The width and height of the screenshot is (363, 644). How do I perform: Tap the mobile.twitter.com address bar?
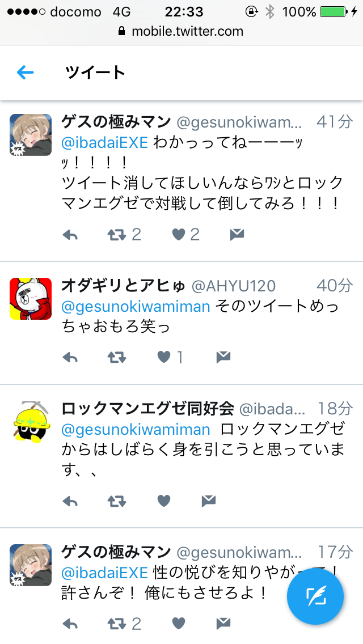point(181,31)
